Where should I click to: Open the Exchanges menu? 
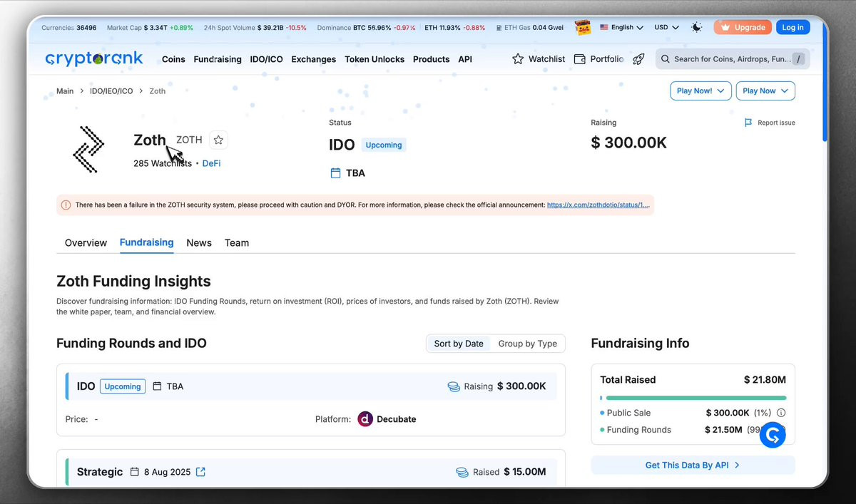coord(314,59)
